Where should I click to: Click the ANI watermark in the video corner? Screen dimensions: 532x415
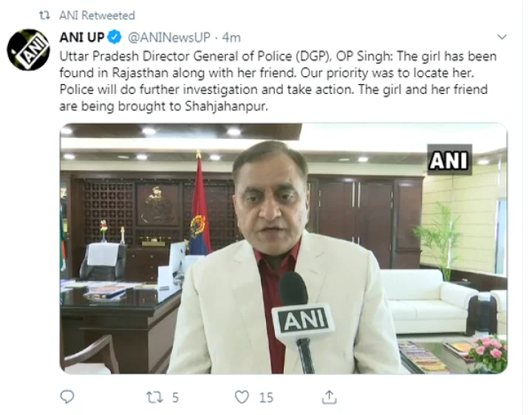click(x=449, y=160)
